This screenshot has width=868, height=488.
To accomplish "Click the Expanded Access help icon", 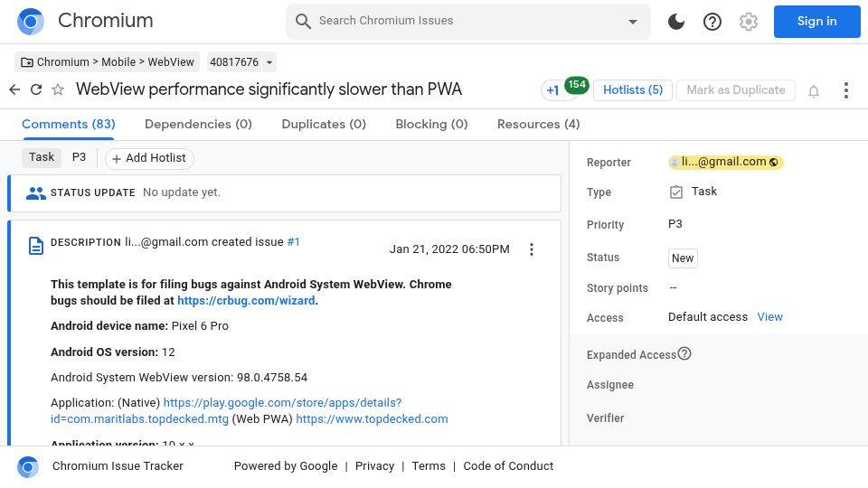I will 684,353.
